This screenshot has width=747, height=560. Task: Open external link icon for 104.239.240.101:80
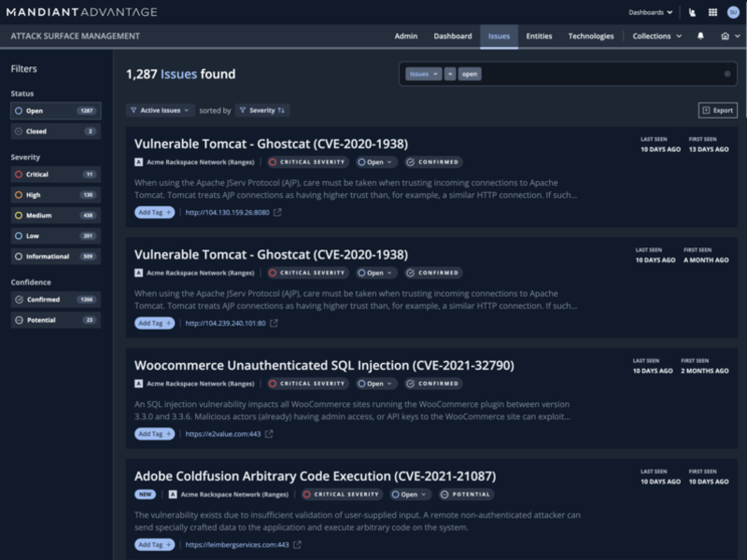point(274,323)
